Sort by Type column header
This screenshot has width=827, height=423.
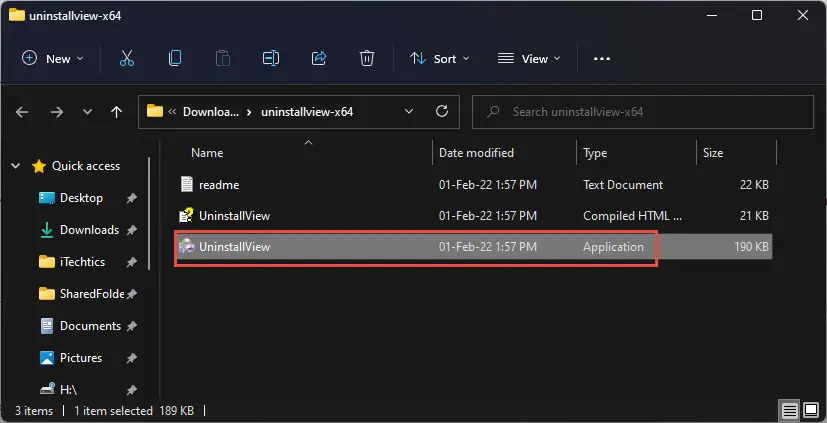[595, 153]
